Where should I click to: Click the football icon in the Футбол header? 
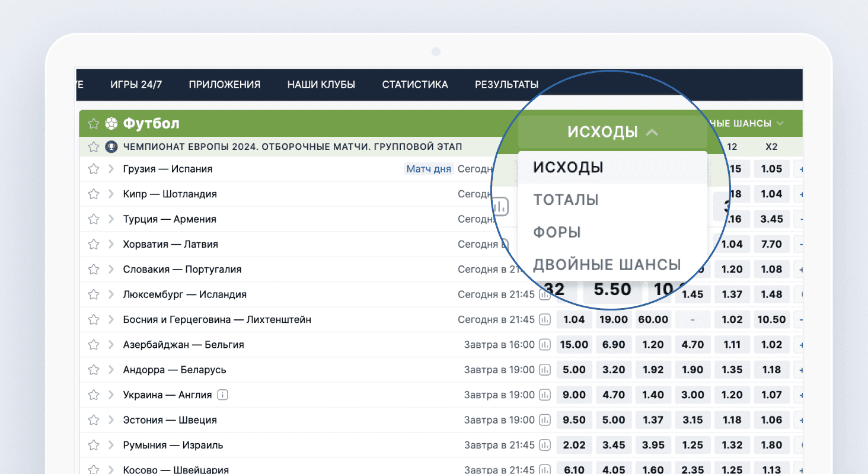click(112, 123)
